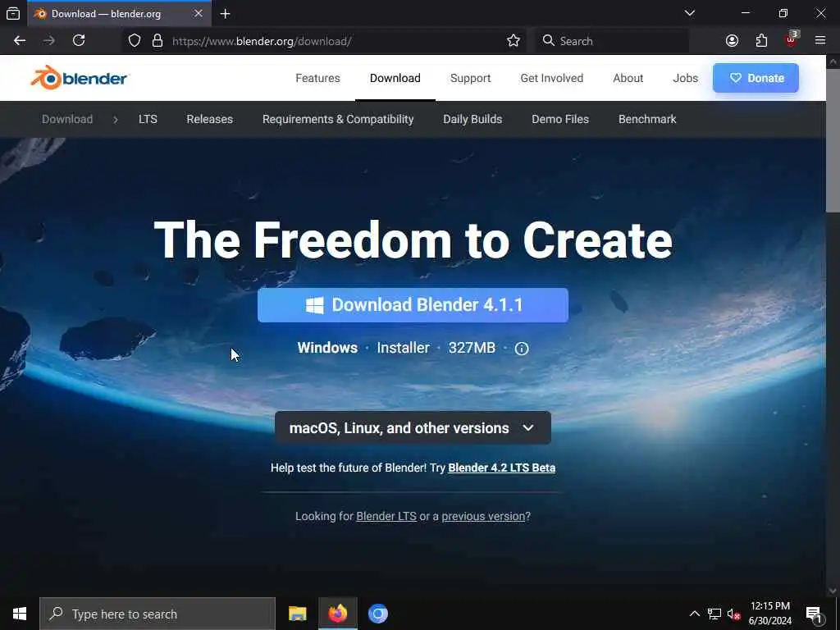Open a new tab with the plus icon

tap(226, 14)
